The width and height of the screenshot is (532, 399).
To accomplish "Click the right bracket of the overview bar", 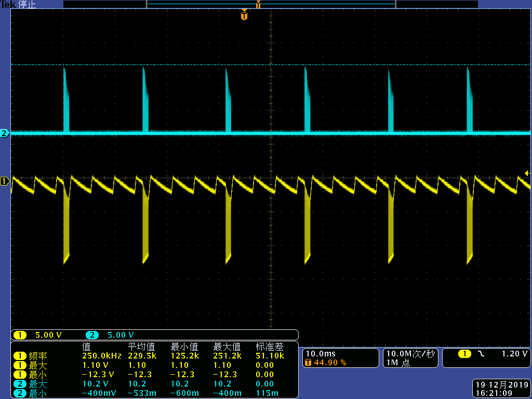I will (395, 4).
